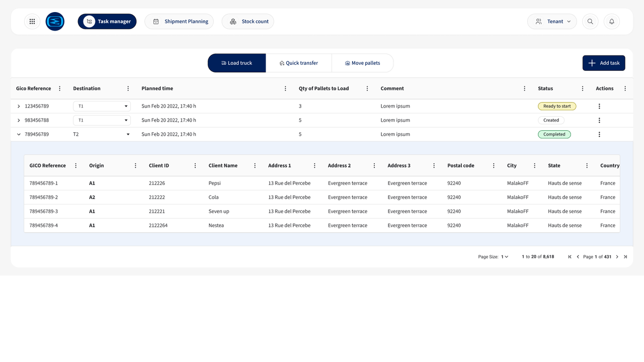Open Destination column options menu

coord(128,88)
